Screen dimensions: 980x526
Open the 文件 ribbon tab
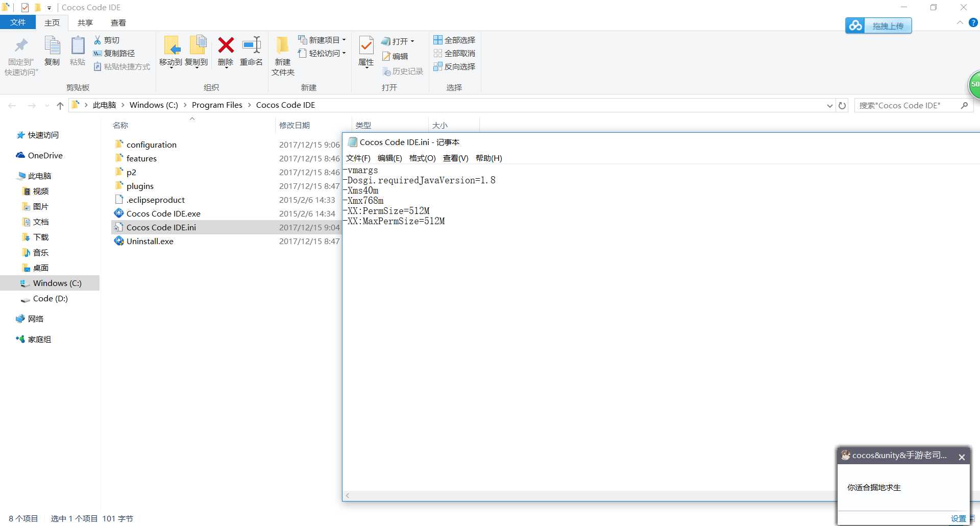18,22
